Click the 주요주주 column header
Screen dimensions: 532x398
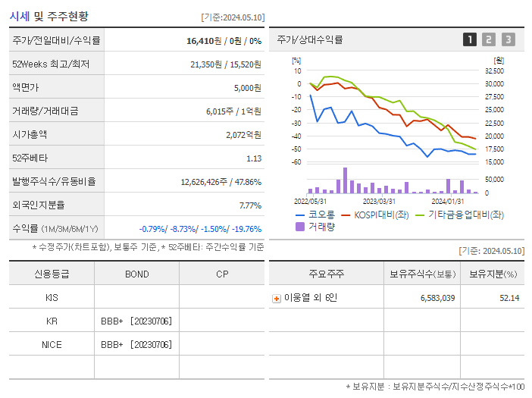tap(326, 274)
